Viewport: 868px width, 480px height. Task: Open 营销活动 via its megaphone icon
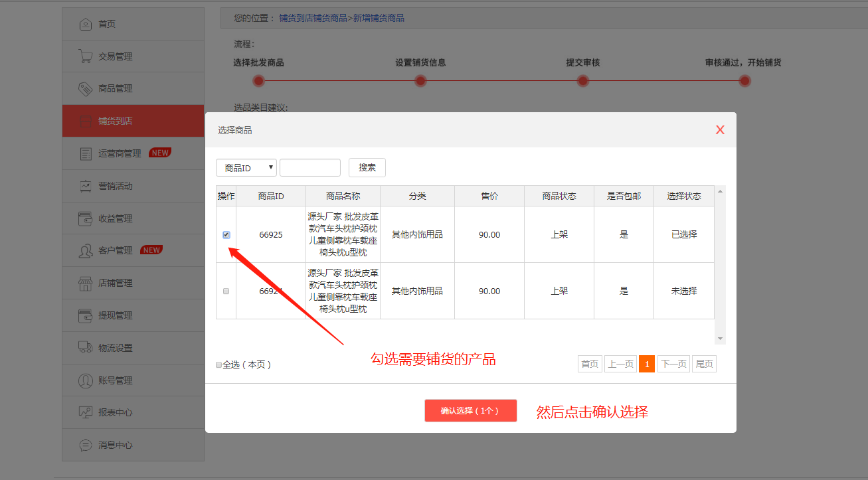[x=85, y=186]
